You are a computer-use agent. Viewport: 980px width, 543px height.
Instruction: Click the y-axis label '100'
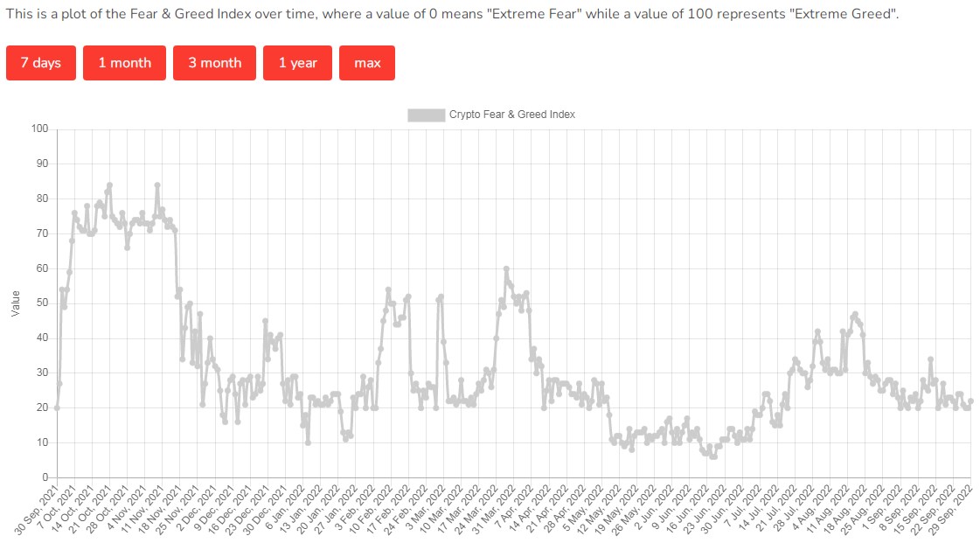point(39,129)
